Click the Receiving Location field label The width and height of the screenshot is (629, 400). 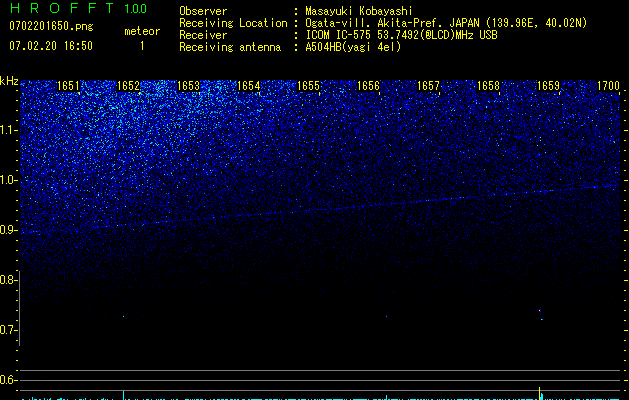coord(233,23)
